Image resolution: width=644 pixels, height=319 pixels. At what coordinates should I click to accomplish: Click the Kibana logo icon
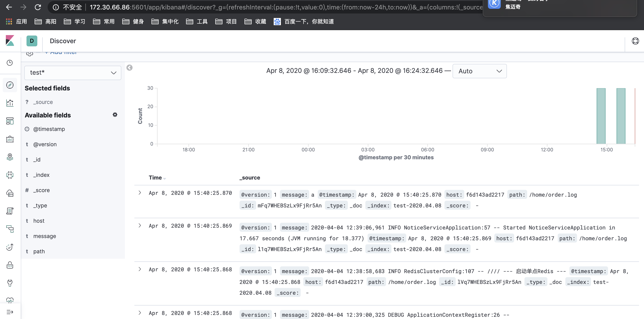click(x=10, y=41)
